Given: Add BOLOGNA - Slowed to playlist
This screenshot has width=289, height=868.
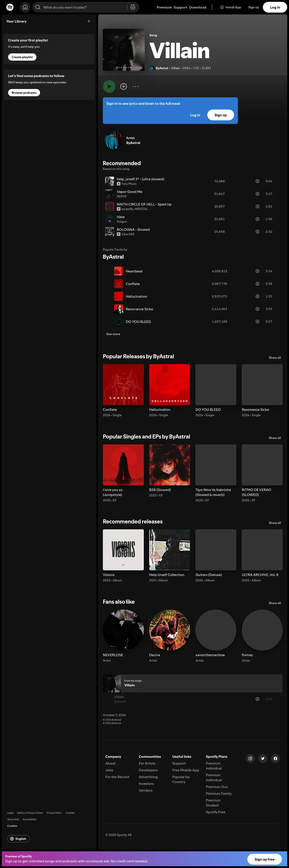Looking at the screenshot, I should [x=257, y=232].
